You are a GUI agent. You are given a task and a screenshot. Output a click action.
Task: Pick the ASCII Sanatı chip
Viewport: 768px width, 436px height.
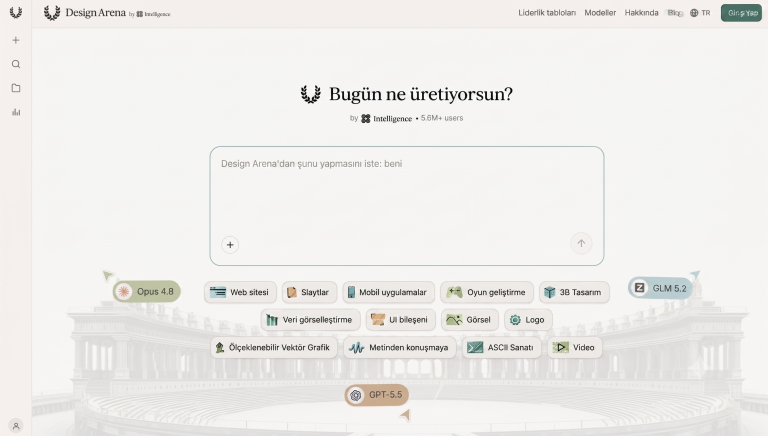click(x=502, y=347)
